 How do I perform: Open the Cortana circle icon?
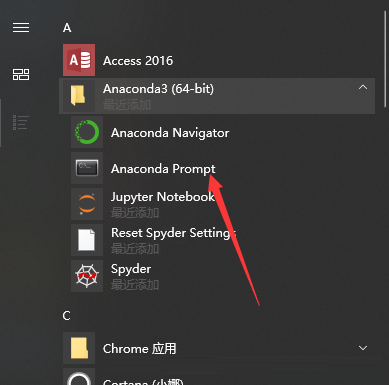(x=79, y=377)
